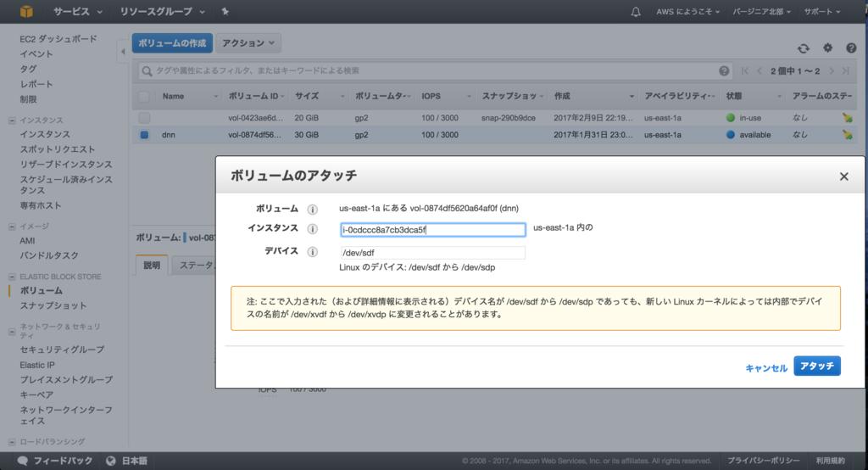Open キーペア in sidebar

[36, 394]
